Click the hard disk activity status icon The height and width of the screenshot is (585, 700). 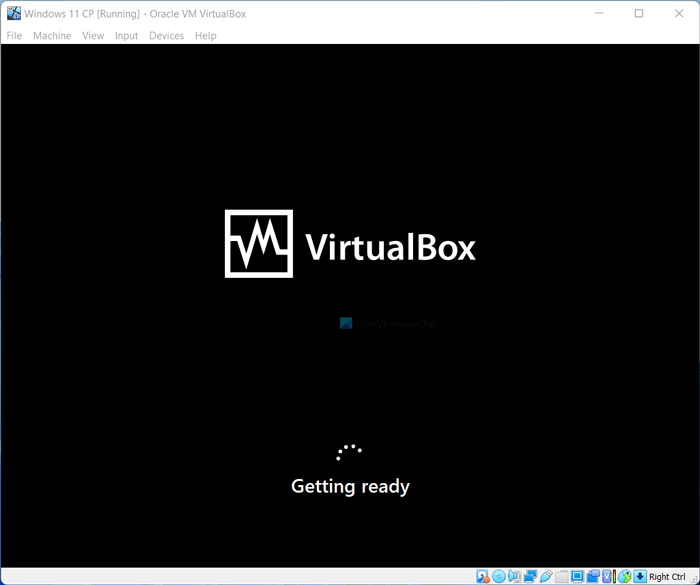click(483, 577)
